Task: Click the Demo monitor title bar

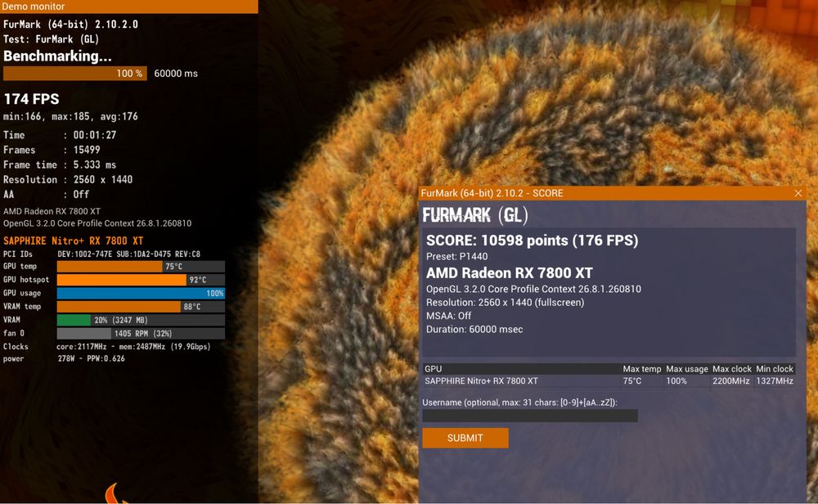Action: (x=129, y=7)
